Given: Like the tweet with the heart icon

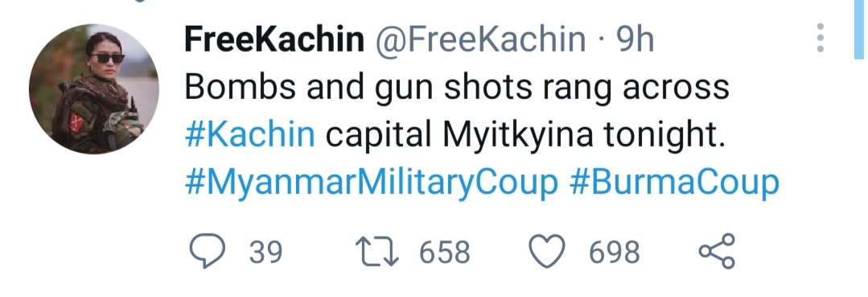Looking at the screenshot, I should pos(547,252).
